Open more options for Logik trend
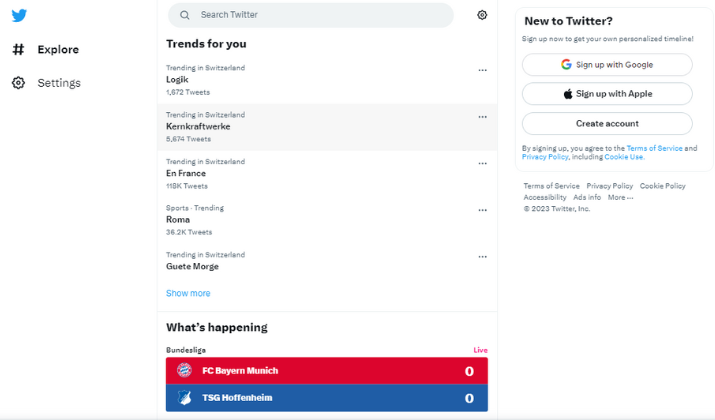This screenshot has width=715, height=420. [482, 70]
